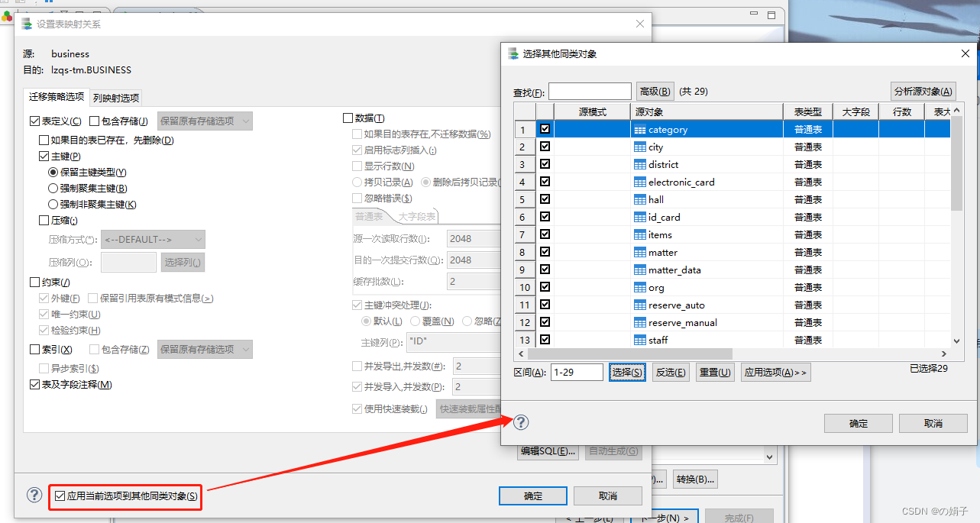Click the id_card table icon
This screenshot has height=523, width=980.
click(640, 217)
